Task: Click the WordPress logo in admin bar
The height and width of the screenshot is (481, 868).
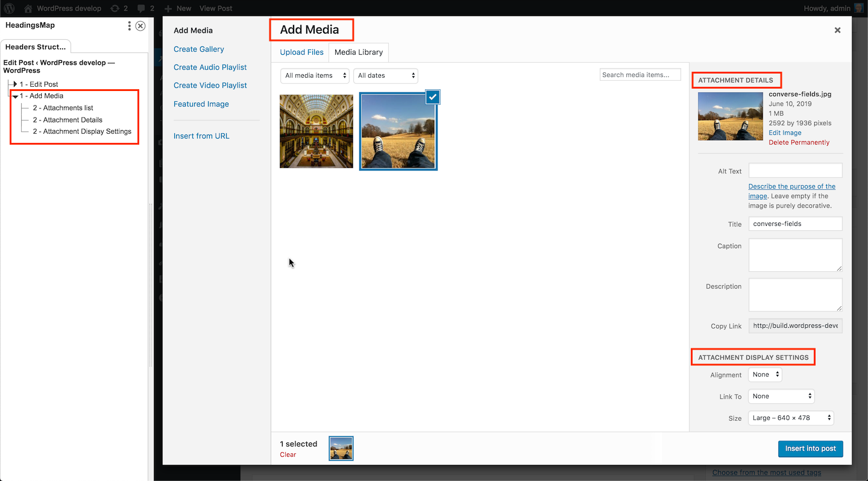Action: pyautogui.click(x=10, y=8)
